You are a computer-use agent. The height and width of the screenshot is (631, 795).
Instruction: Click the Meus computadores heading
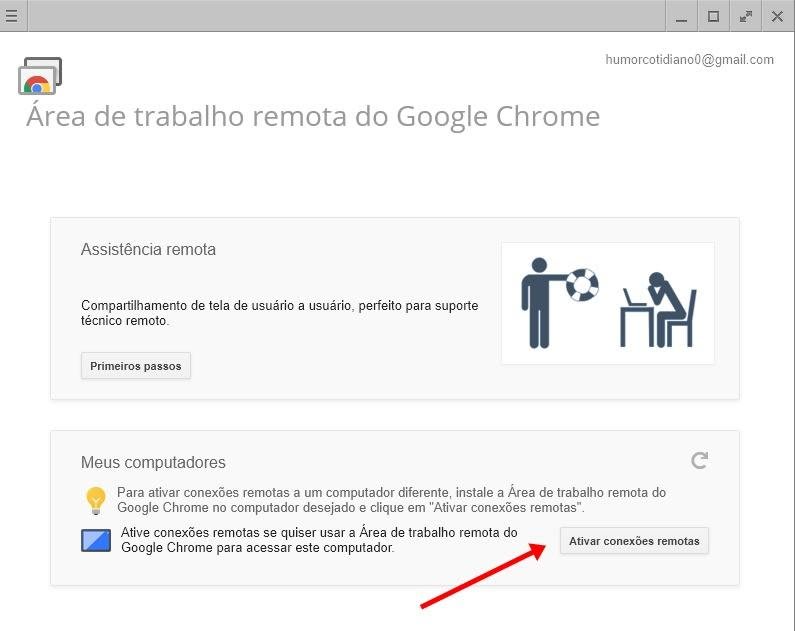click(x=153, y=462)
